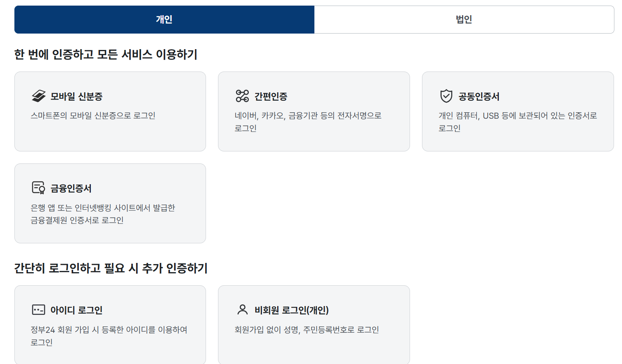Choose 아이디 로그인 title
The width and height of the screenshot is (622, 364).
coord(76,310)
